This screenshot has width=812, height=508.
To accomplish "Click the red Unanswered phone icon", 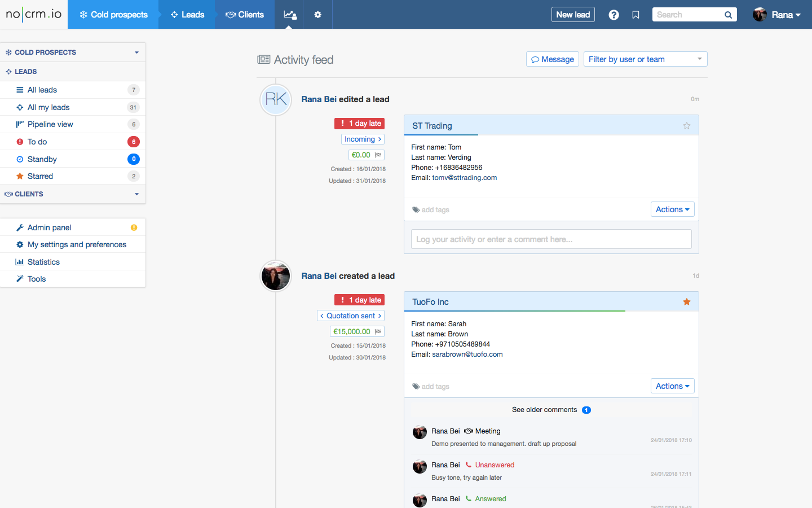I will tap(468, 465).
